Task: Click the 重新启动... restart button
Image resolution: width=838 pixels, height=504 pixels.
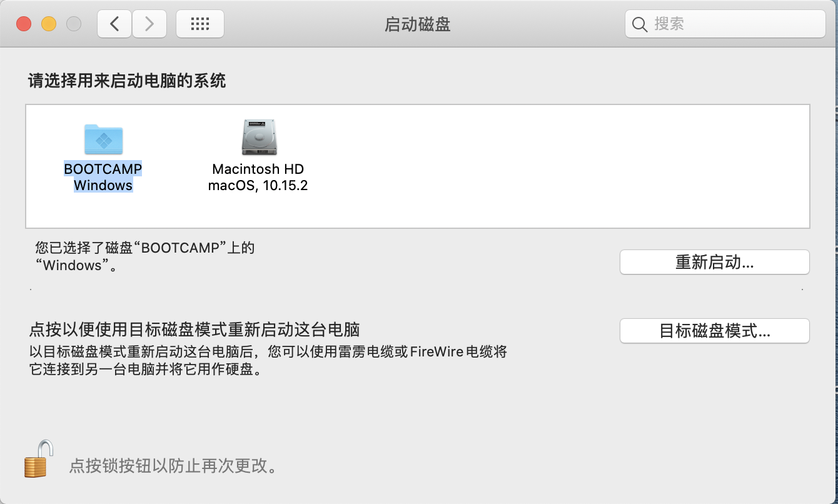Action: tap(715, 262)
